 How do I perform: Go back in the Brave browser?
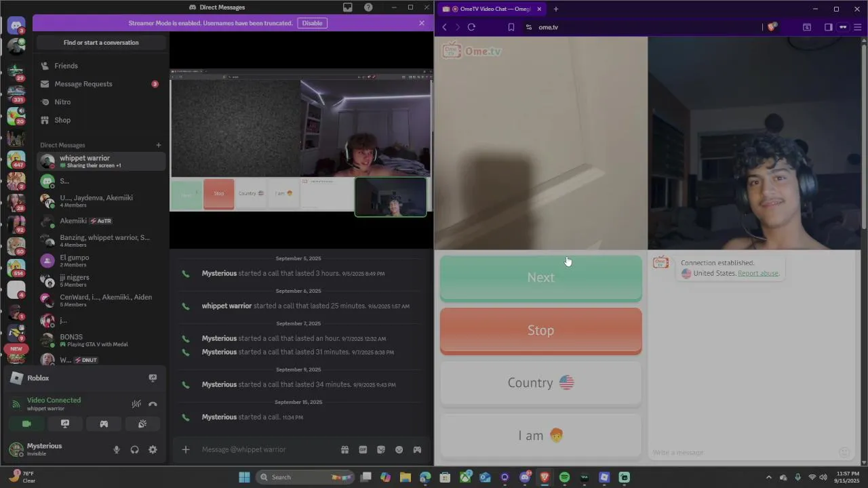pyautogui.click(x=445, y=27)
